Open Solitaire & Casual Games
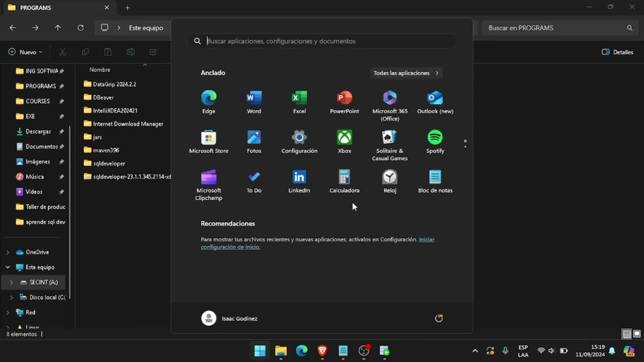 [x=390, y=145]
